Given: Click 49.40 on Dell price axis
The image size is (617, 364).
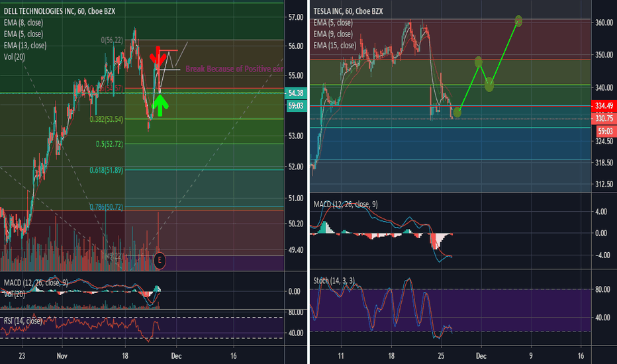Looking at the screenshot, I should point(296,250).
